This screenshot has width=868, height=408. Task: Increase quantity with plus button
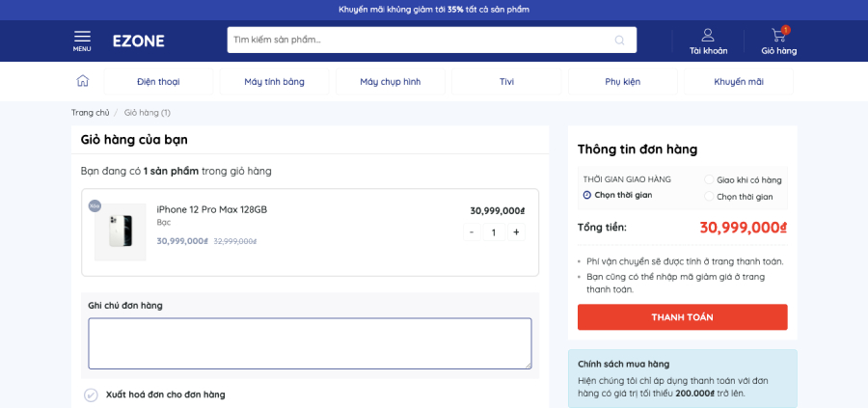517,231
